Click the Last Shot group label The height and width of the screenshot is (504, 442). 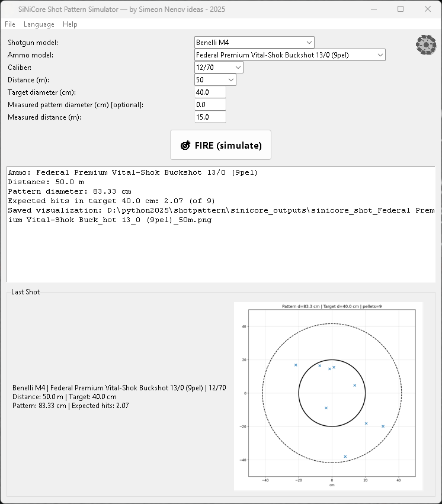(x=25, y=292)
